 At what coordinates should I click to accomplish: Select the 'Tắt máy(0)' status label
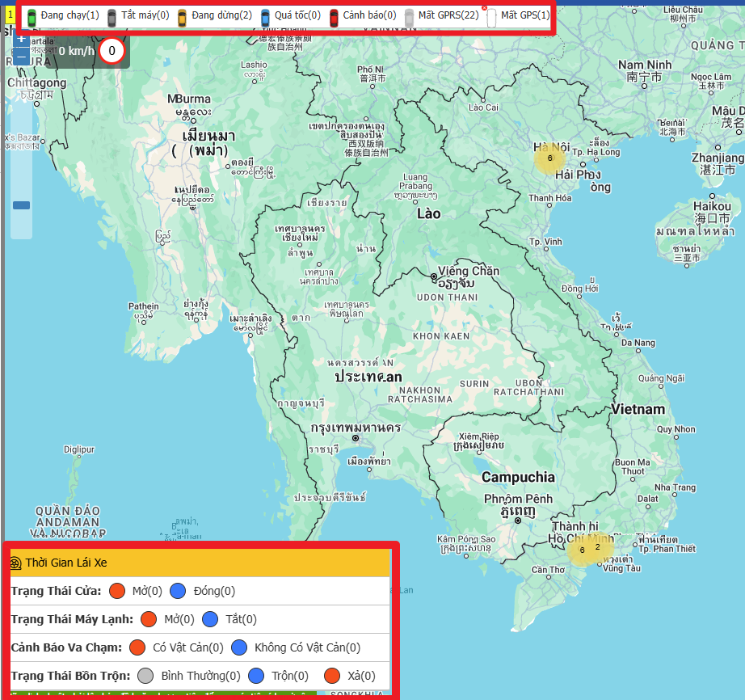click(145, 15)
